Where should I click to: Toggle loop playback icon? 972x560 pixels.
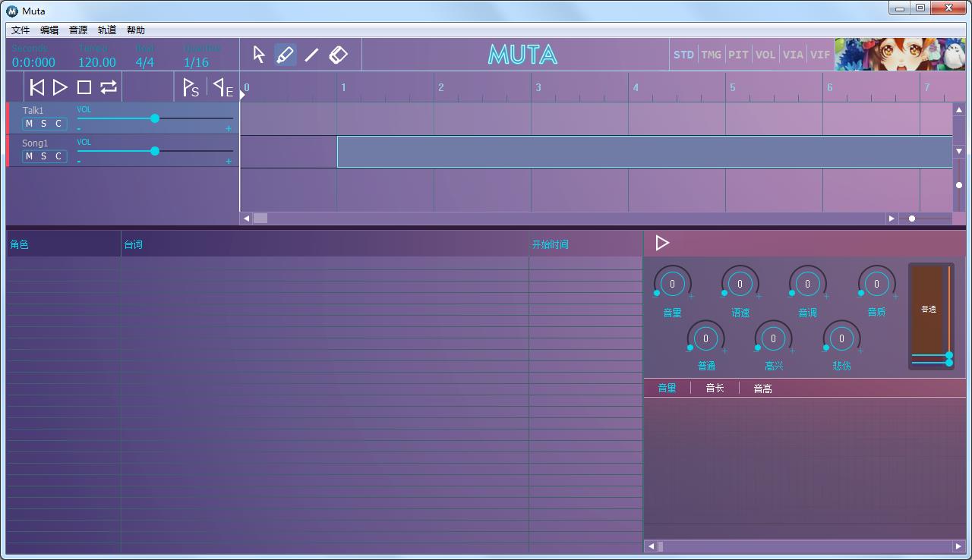point(109,87)
